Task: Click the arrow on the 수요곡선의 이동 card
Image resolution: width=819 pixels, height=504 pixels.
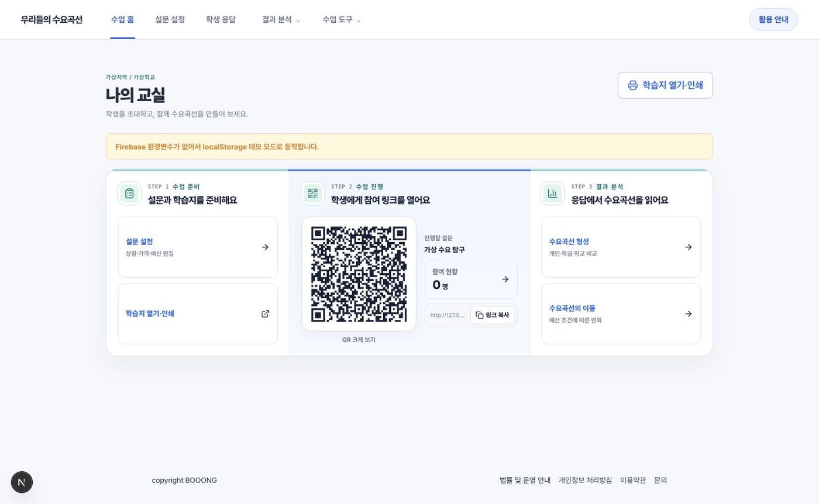Action: tap(688, 314)
